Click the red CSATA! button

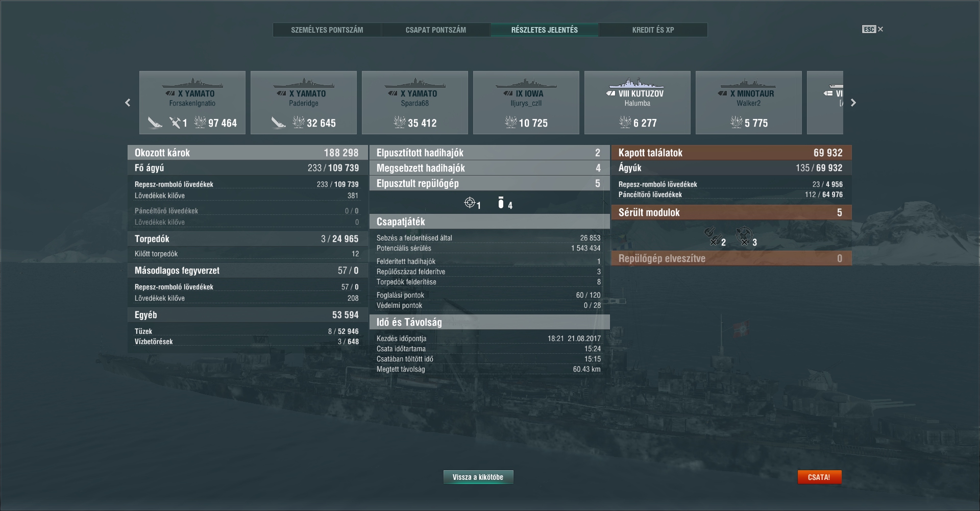click(x=819, y=477)
